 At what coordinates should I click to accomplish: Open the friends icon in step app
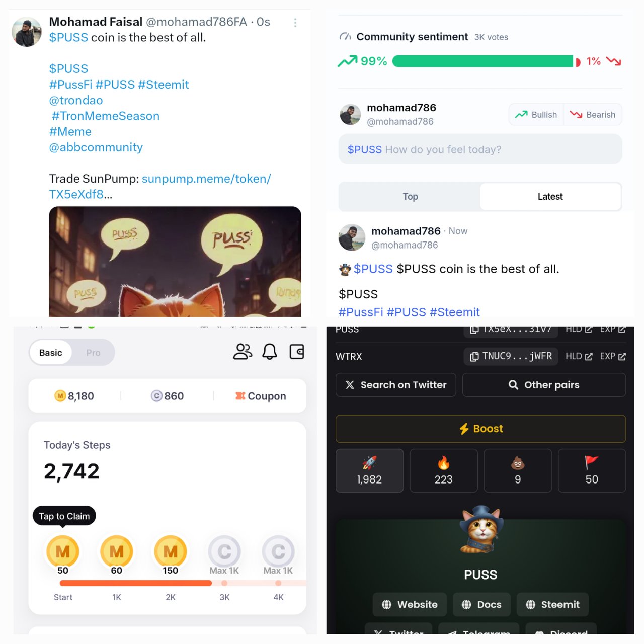243,352
